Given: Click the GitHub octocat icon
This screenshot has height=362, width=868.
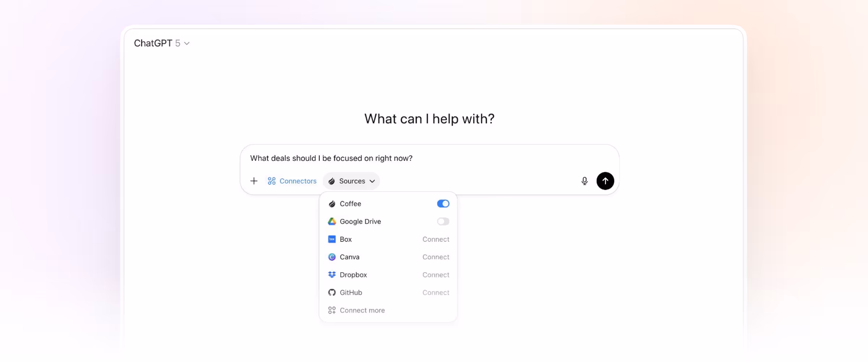Looking at the screenshot, I should click(332, 292).
